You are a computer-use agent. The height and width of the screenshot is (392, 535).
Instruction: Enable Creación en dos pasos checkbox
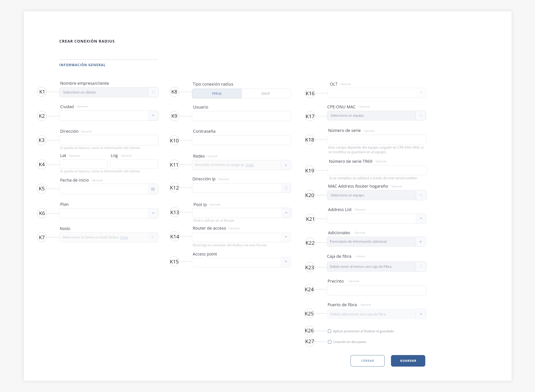(x=330, y=342)
